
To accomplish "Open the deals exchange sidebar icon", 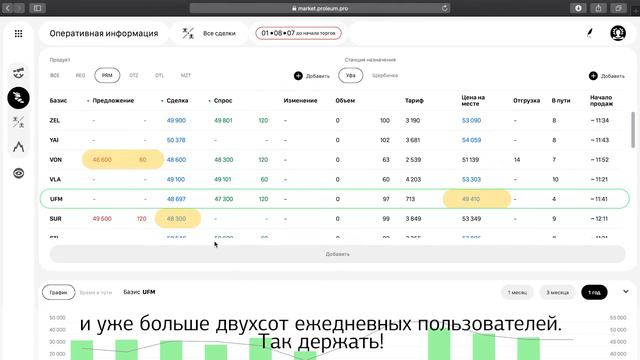I will (18, 122).
